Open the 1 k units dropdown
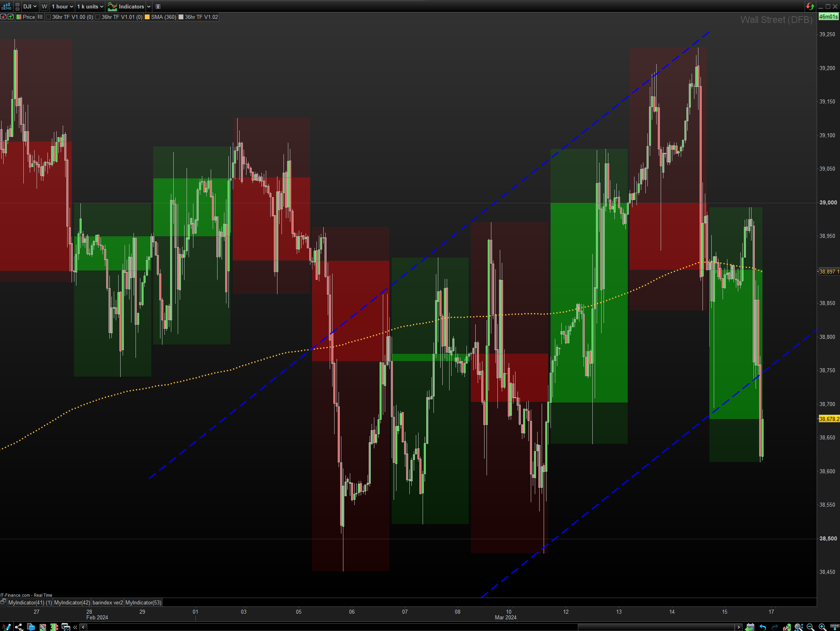840x631 pixels. [x=90, y=6]
